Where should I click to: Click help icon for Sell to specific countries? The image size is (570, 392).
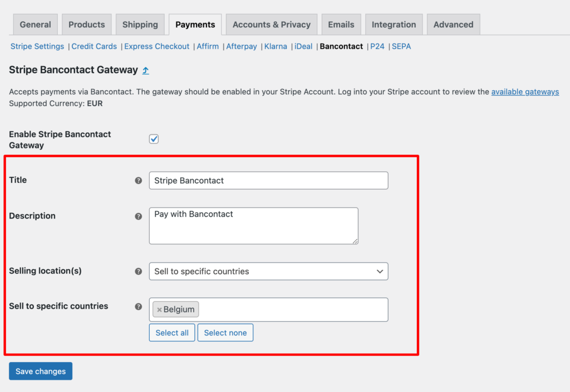point(139,306)
